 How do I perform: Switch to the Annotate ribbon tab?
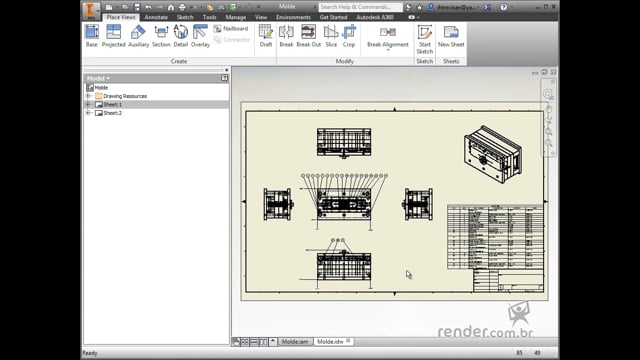[x=156, y=17]
